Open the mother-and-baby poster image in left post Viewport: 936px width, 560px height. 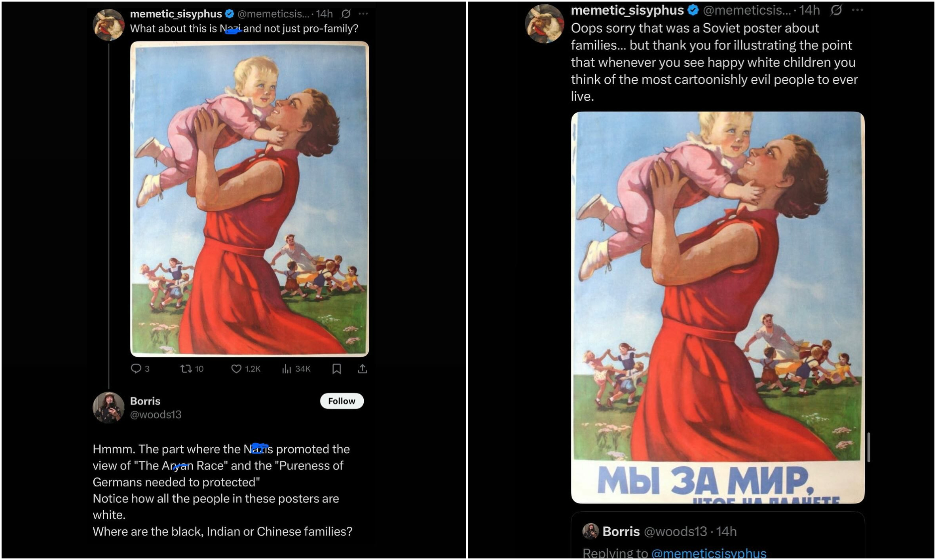250,199
